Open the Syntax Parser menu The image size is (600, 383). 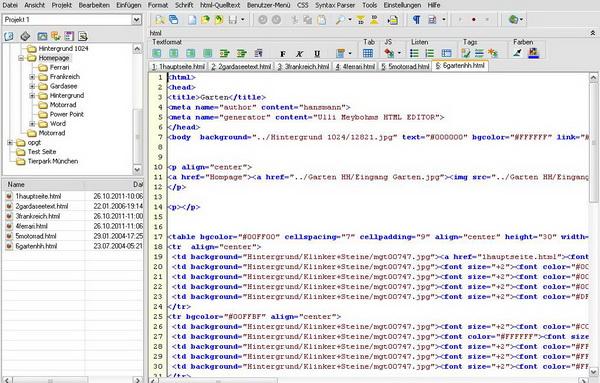tap(335, 5)
